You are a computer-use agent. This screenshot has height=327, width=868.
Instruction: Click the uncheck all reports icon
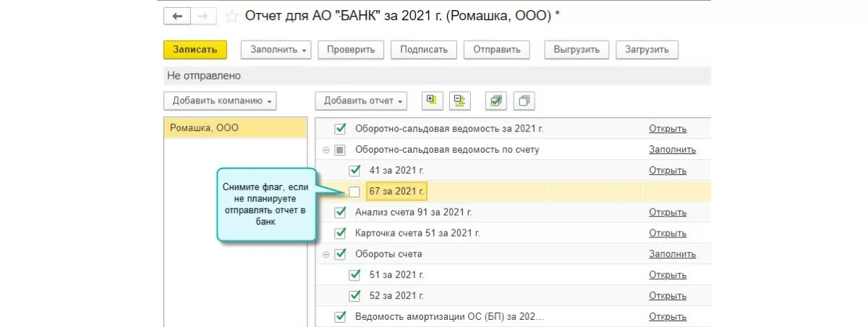click(x=524, y=101)
